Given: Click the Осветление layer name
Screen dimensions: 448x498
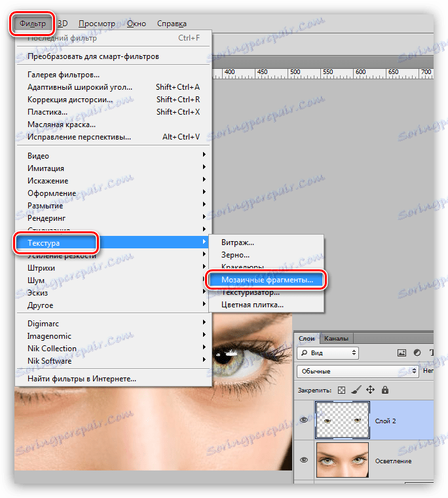Looking at the screenshot, I should coord(393,461).
